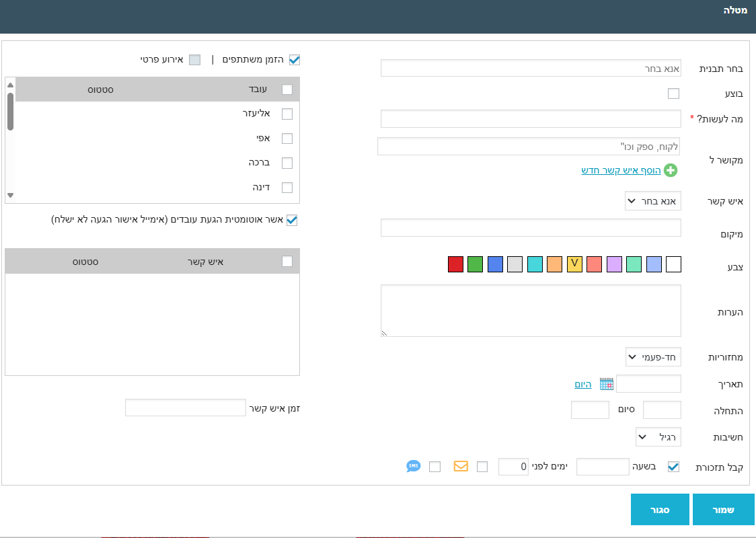Image resolution: width=756 pixels, height=538 pixels.
Task: Click the green plus add-contact icon
Action: pyautogui.click(x=671, y=171)
